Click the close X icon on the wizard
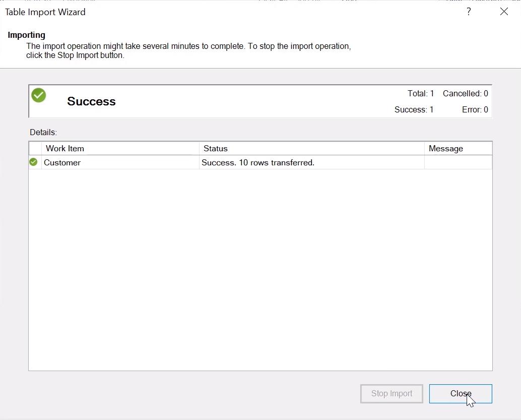Image resolution: width=521 pixels, height=420 pixels. click(x=504, y=12)
